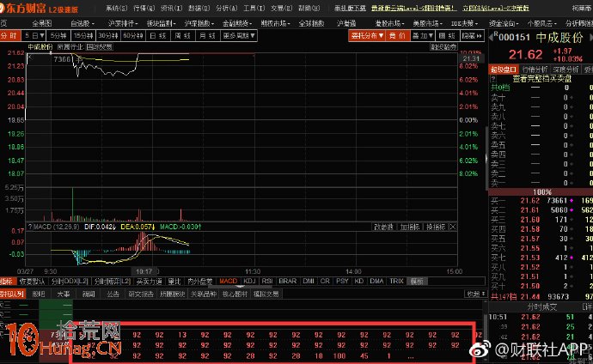Expand the 板块监测 menu
The height and width of the screenshot is (364, 593).
point(161,23)
